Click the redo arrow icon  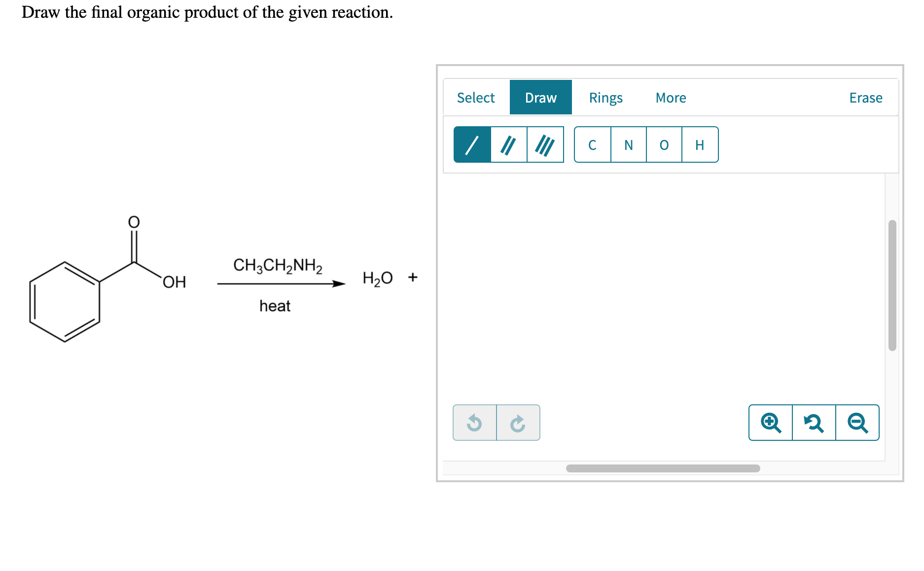click(x=518, y=423)
